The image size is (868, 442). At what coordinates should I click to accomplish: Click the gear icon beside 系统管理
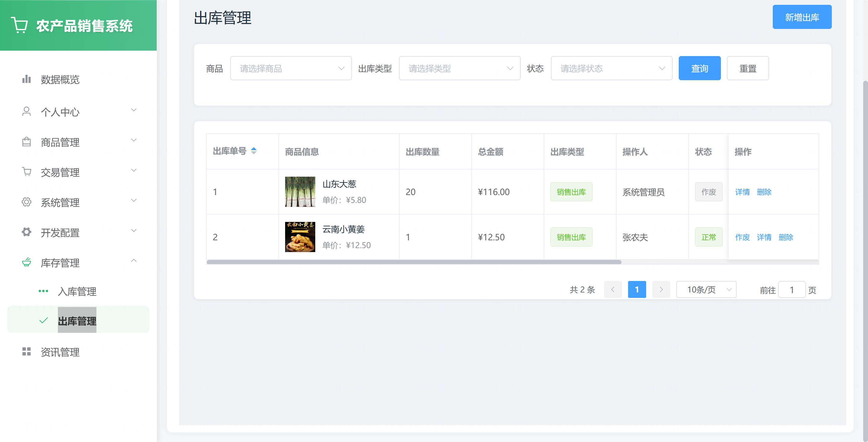click(26, 202)
